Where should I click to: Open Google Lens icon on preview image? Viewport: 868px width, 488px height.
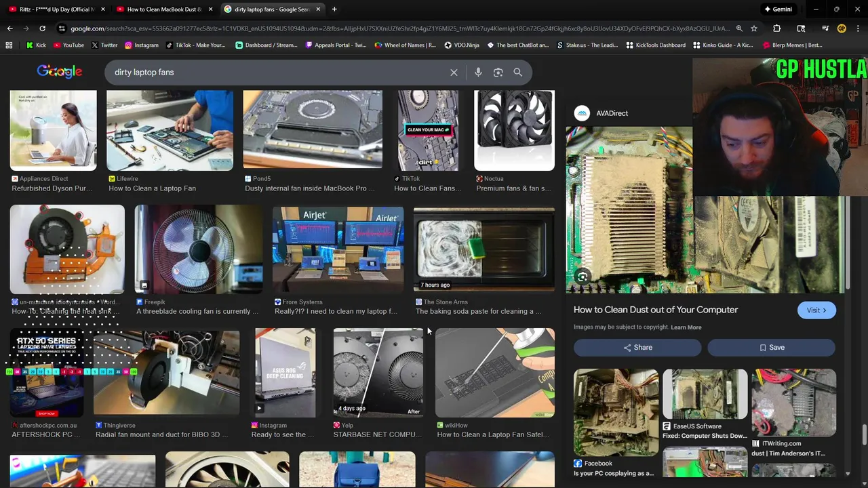coord(583,277)
